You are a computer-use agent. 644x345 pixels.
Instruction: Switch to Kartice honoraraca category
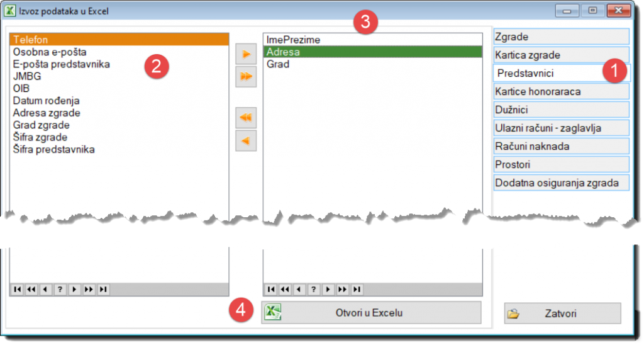[561, 91]
